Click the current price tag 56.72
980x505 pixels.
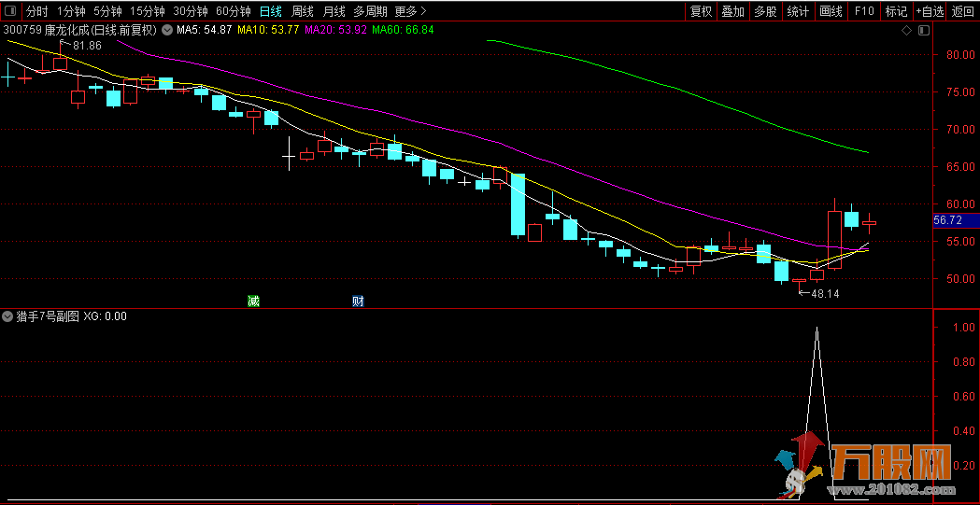(956, 220)
